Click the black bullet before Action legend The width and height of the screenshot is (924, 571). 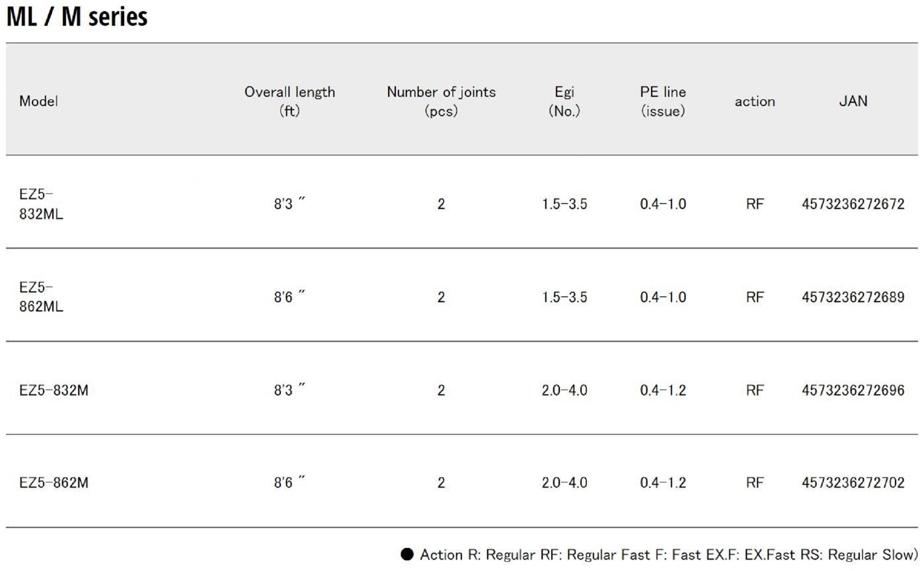[x=407, y=554]
